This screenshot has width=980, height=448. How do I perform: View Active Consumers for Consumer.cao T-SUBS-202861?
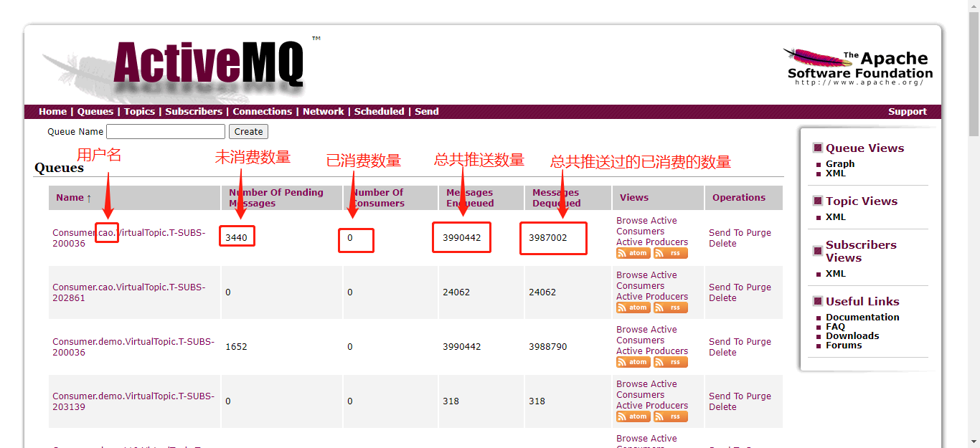(646, 281)
